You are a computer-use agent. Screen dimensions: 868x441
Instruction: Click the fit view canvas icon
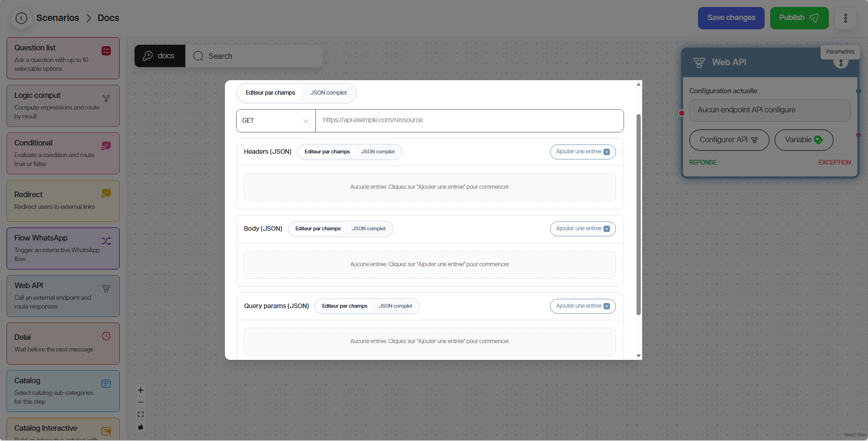tap(141, 414)
